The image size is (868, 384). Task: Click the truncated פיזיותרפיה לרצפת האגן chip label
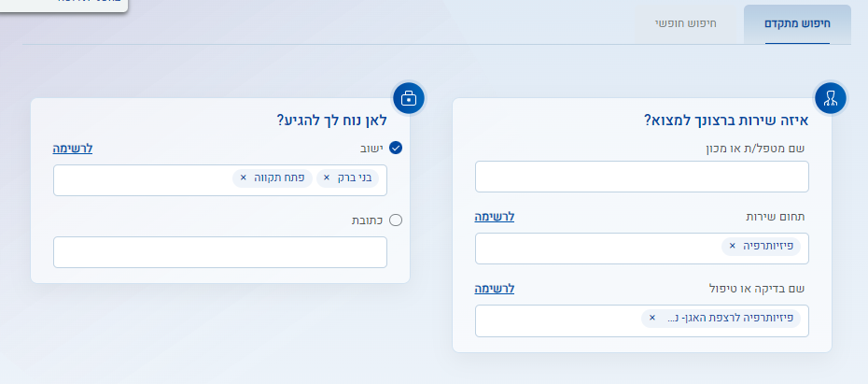[728, 318]
